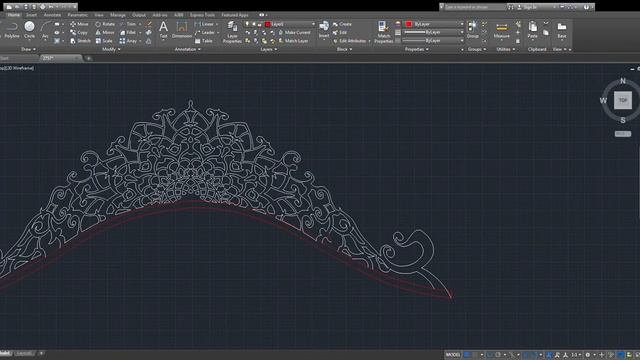
Task: Expand the Properties panel
Action: tap(416, 49)
